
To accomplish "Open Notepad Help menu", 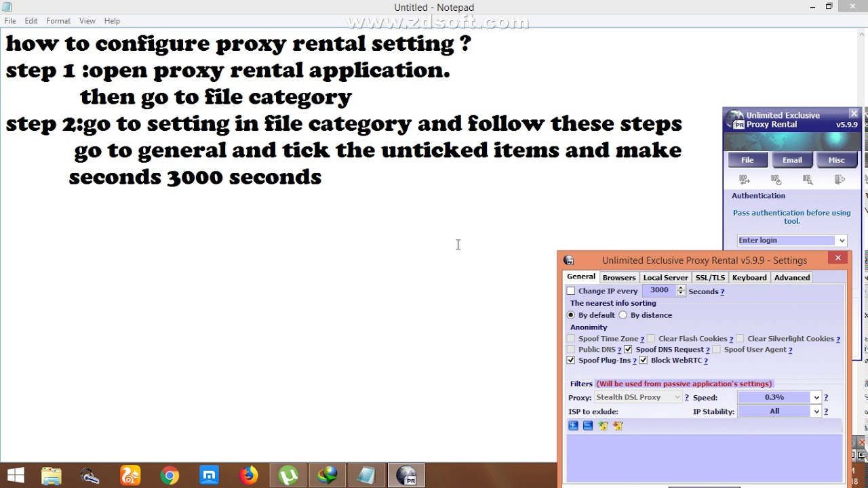I will pos(112,21).
